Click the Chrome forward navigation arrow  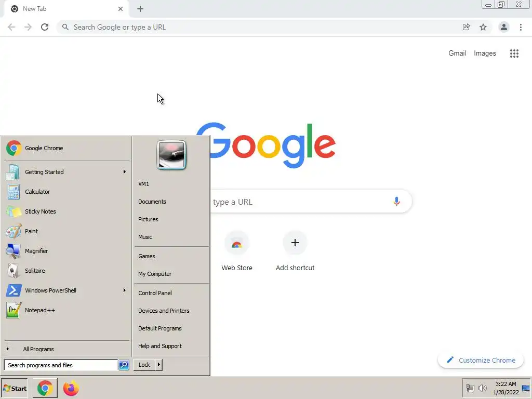coord(28,27)
